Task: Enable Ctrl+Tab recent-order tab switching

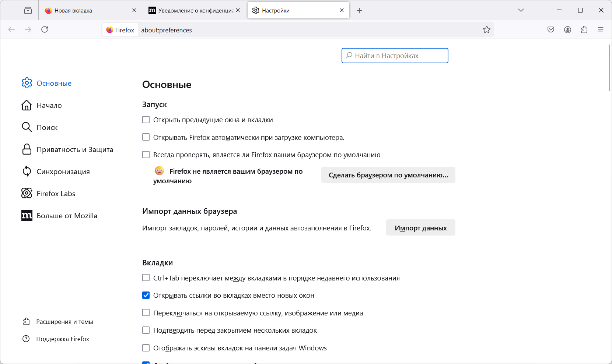Action: (146, 278)
